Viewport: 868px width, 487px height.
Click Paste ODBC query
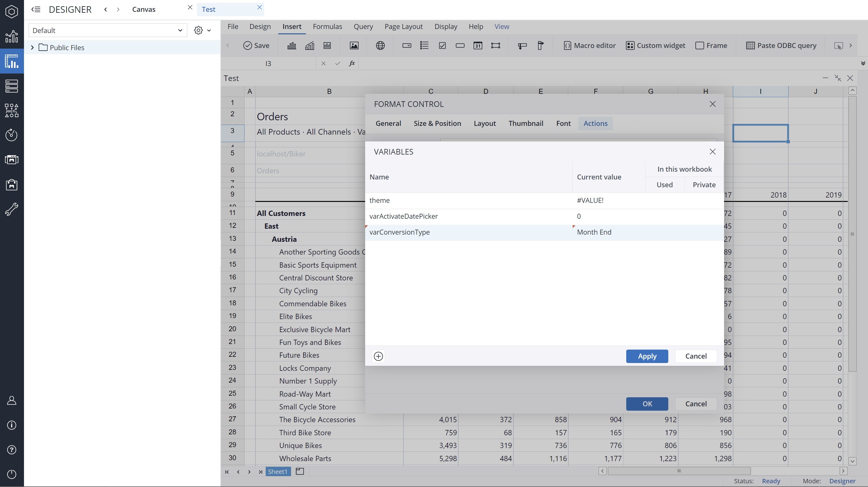(x=781, y=45)
